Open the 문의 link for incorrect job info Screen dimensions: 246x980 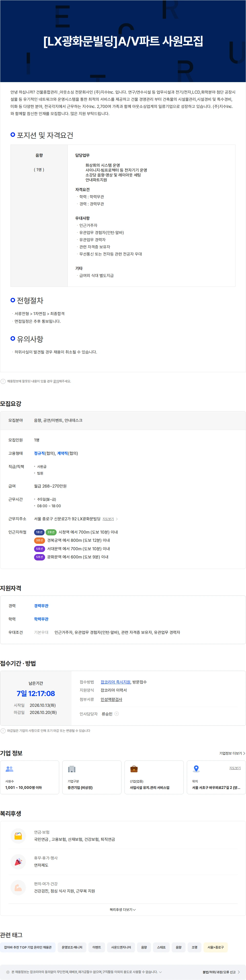click(x=56, y=381)
